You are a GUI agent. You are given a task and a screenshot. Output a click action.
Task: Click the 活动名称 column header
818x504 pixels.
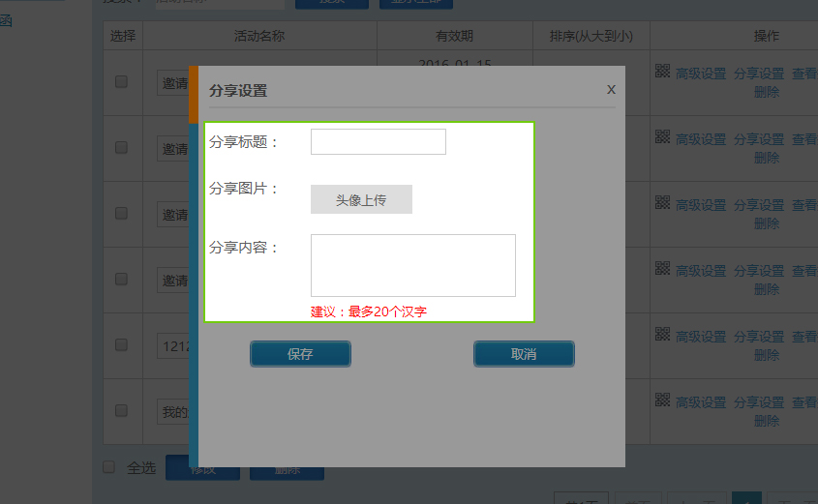259,36
